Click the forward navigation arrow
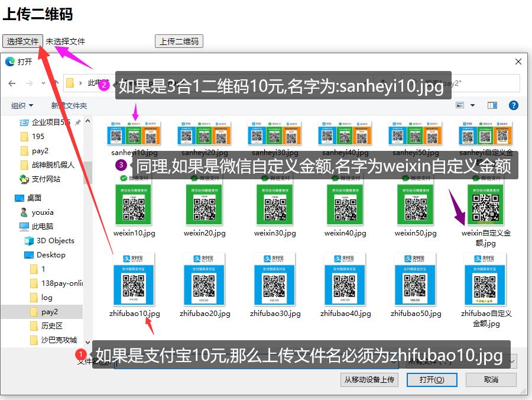 pos(30,83)
